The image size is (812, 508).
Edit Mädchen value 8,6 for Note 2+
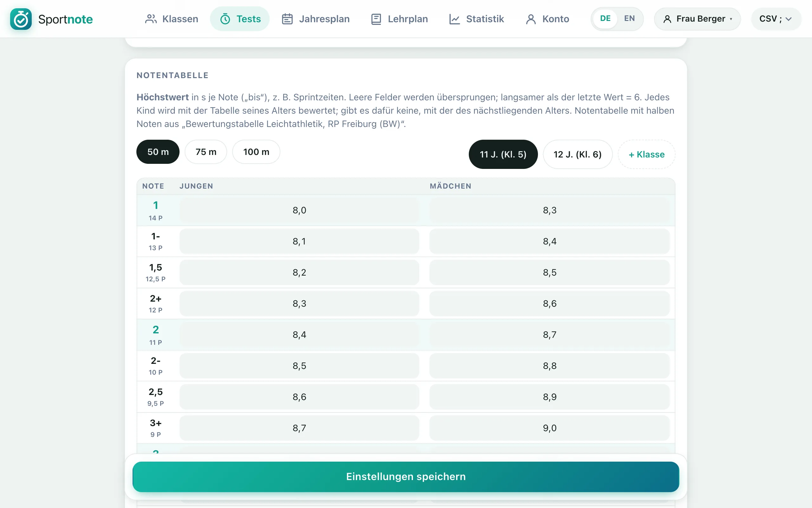[550, 304]
